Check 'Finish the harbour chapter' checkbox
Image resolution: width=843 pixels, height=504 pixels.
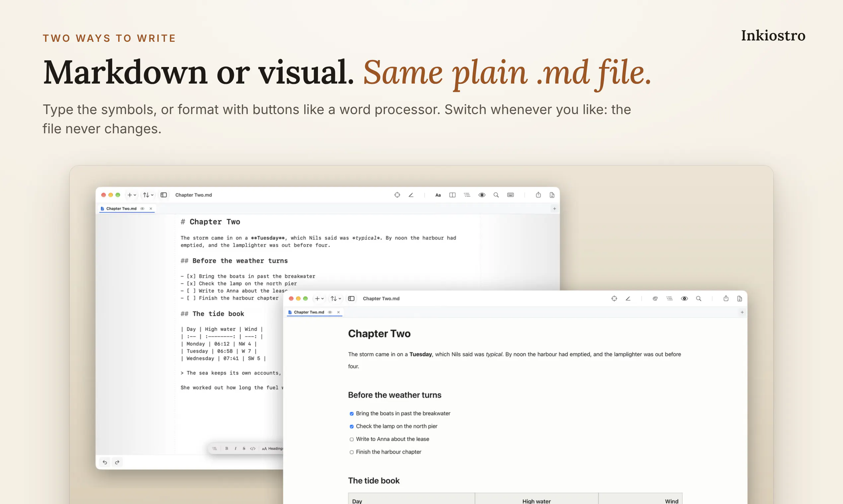351,452
